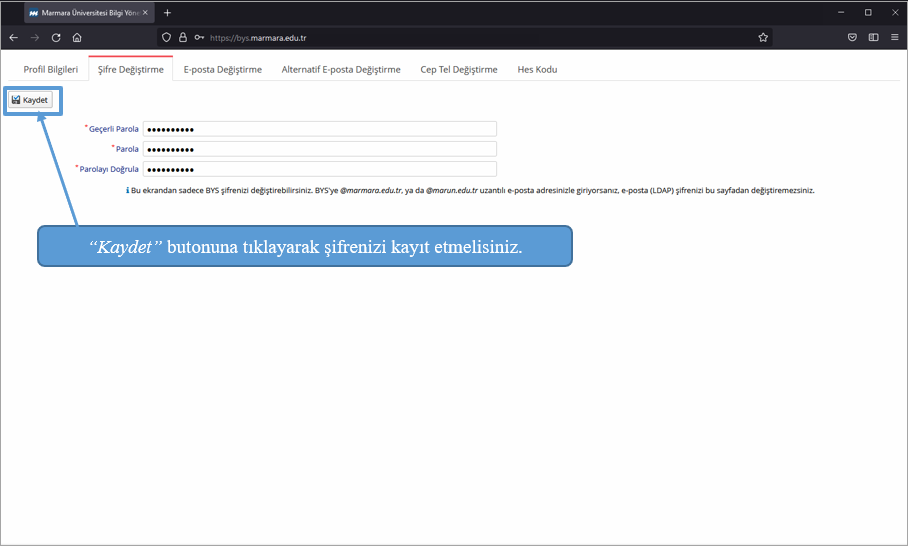Image resolution: width=908 pixels, height=546 pixels.
Task: Focus the Parolayı Doğrula field
Action: pyautogui.click(x=320, y=170)
